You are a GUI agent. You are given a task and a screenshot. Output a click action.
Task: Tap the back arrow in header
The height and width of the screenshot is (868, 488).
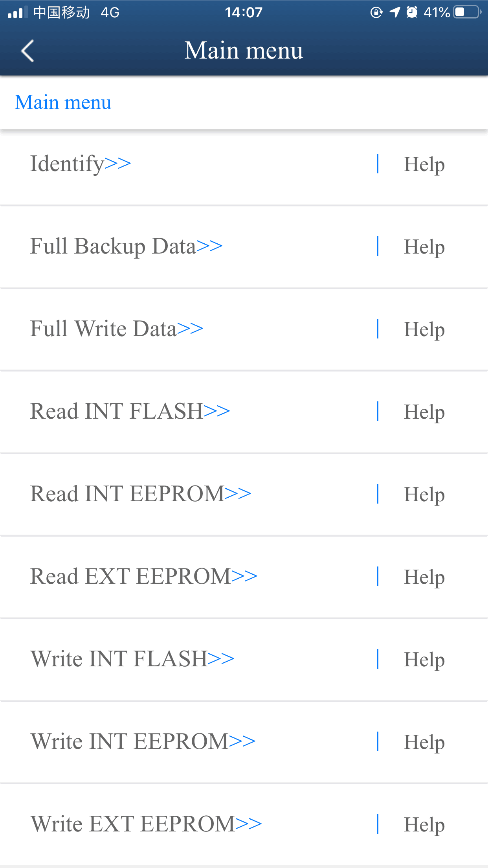click(x=28, y=51)
